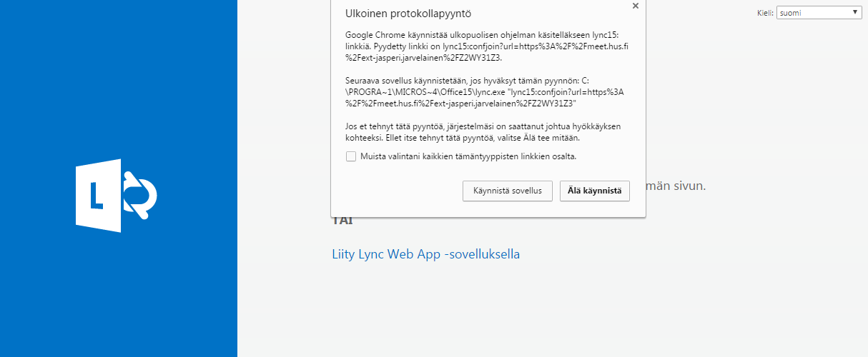Click the Kieli: label text
868x357 pixels.
point(765,13)
